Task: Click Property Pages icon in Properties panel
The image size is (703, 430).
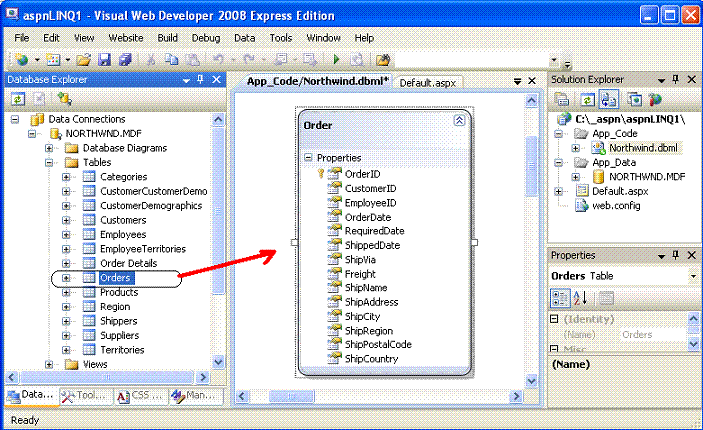Action: 606,298
